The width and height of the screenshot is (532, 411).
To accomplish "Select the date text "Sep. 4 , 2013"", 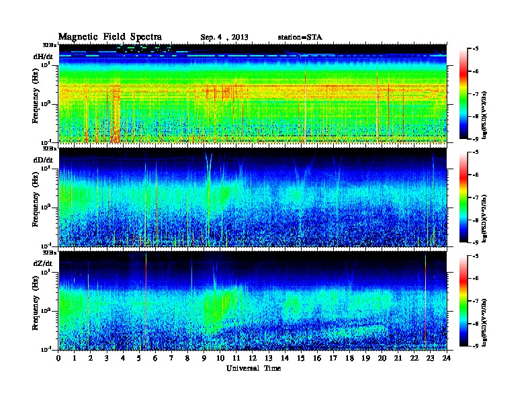I will 224,38.
